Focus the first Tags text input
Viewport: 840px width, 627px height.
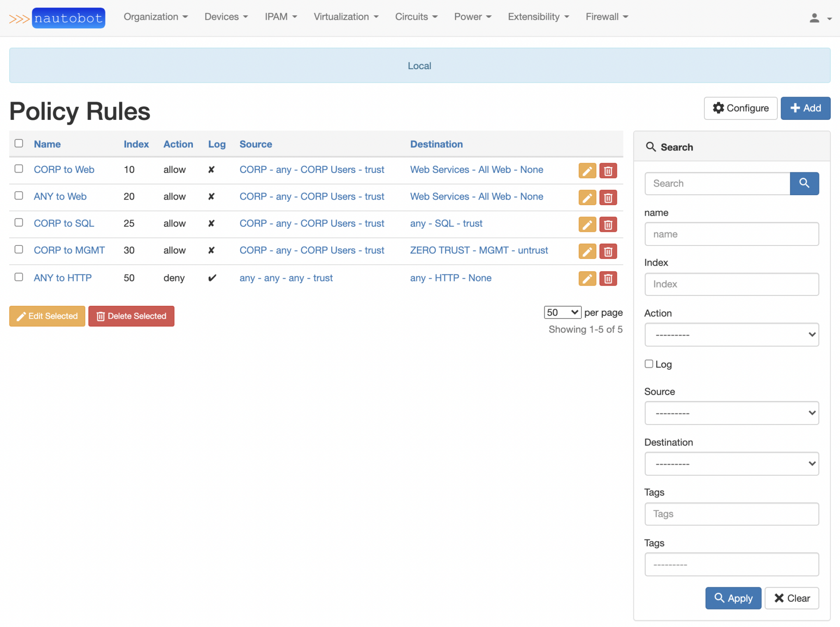731,514
